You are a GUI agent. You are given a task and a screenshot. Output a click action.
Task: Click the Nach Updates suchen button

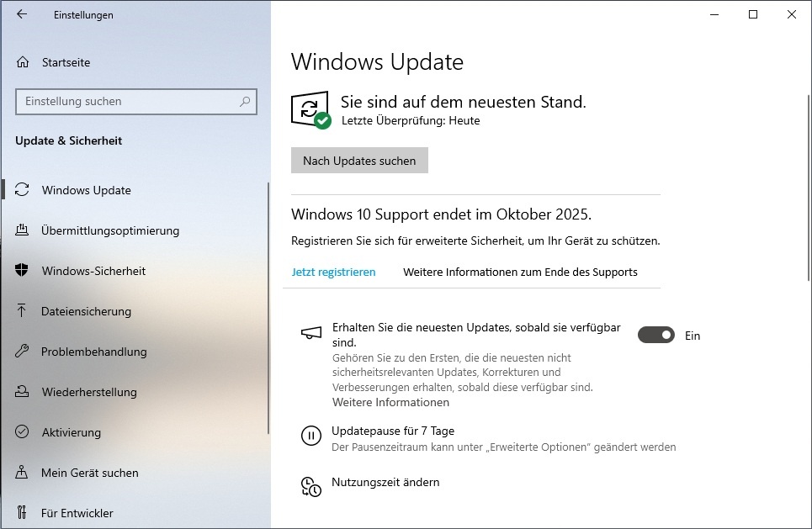coord(359,161)
